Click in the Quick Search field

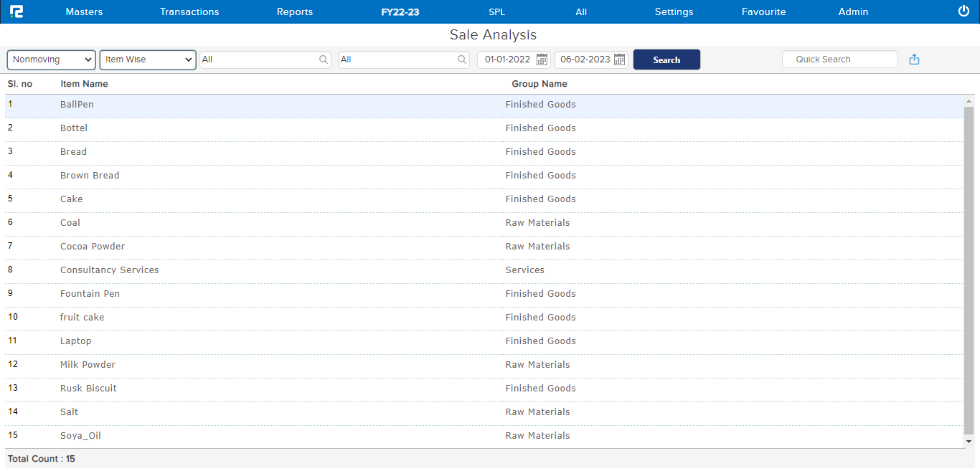(839, 60)
